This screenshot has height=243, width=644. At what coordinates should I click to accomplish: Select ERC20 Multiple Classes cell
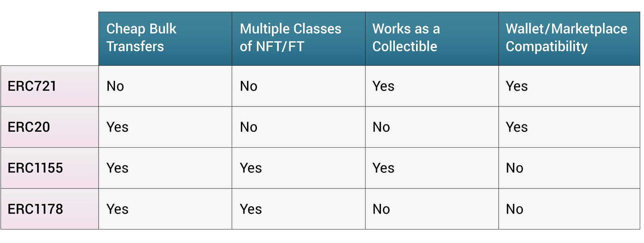(x=298, y=127)
